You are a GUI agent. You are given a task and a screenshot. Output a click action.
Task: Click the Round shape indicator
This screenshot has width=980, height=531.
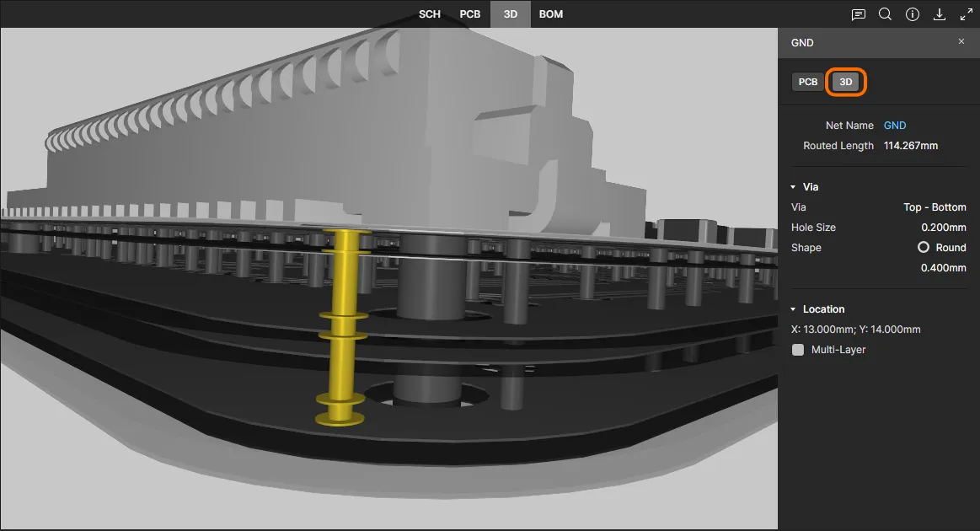tap(924, 247)
